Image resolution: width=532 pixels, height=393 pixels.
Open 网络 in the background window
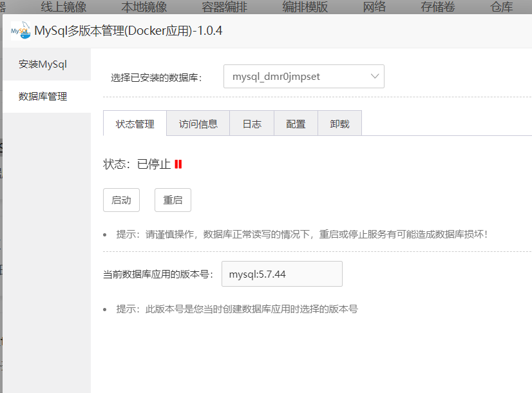click(374, 7)
